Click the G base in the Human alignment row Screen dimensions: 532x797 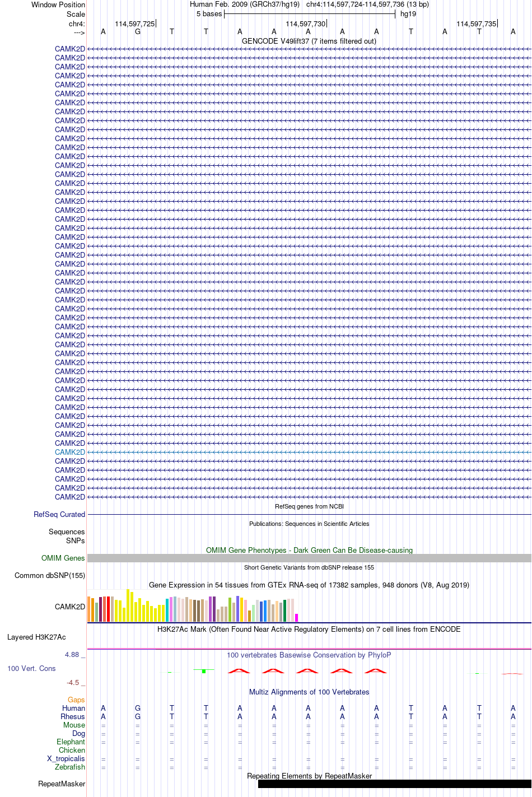coord(138,708)
